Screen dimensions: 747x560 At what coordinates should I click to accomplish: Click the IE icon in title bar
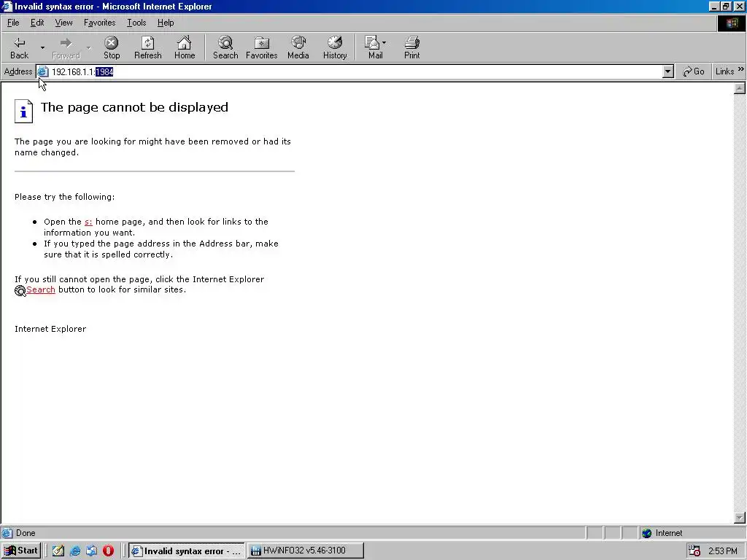point(7,6)
